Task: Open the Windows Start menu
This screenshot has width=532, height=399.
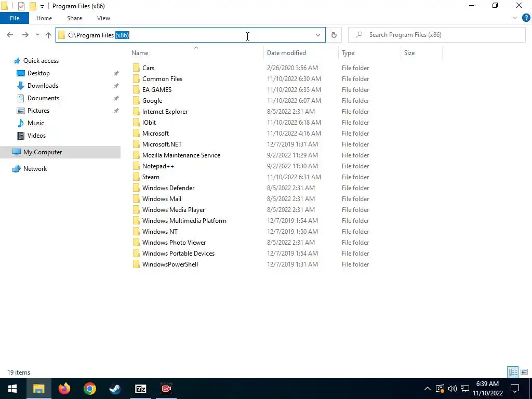Action: pos(12,389)
